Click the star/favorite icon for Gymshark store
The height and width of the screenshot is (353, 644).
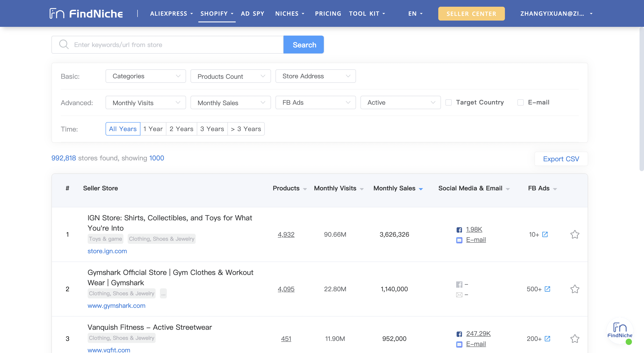point(574,289)
